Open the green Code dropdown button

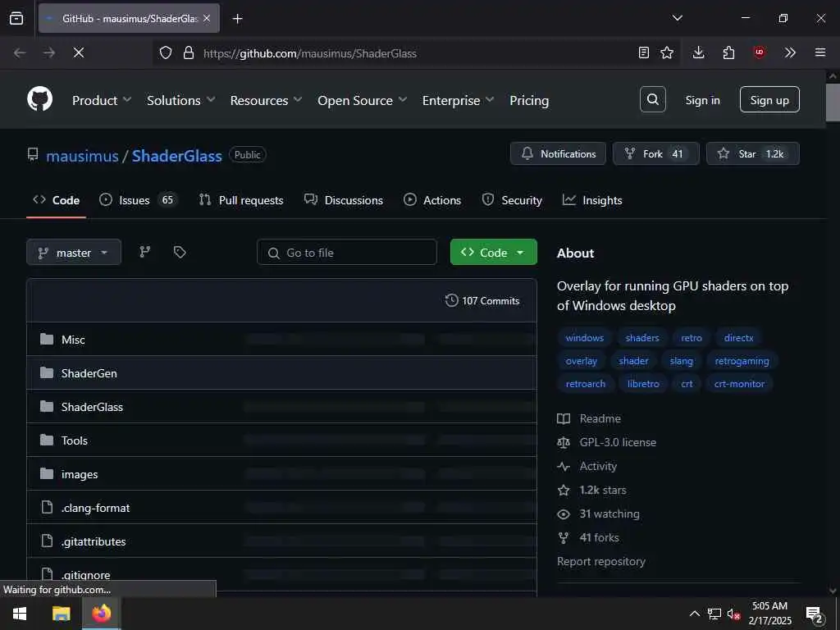tap(493, 253)
